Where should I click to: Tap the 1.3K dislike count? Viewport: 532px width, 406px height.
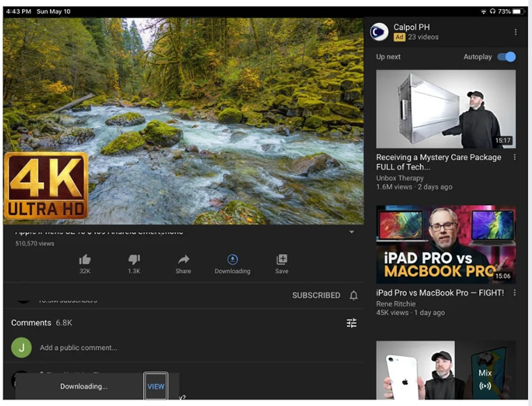pyautogui.click(x=134, y=271)
